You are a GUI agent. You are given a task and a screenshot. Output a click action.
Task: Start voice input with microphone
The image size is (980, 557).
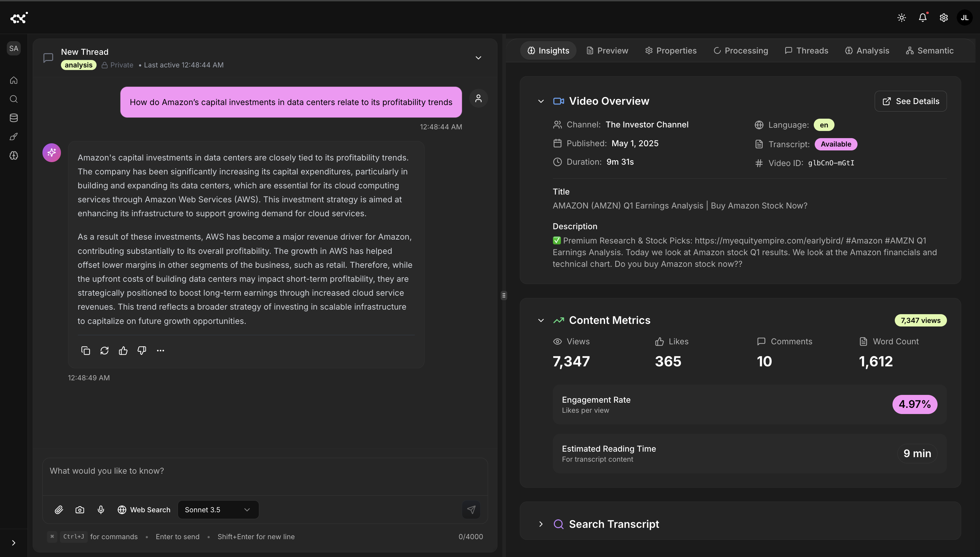point(101,510)
